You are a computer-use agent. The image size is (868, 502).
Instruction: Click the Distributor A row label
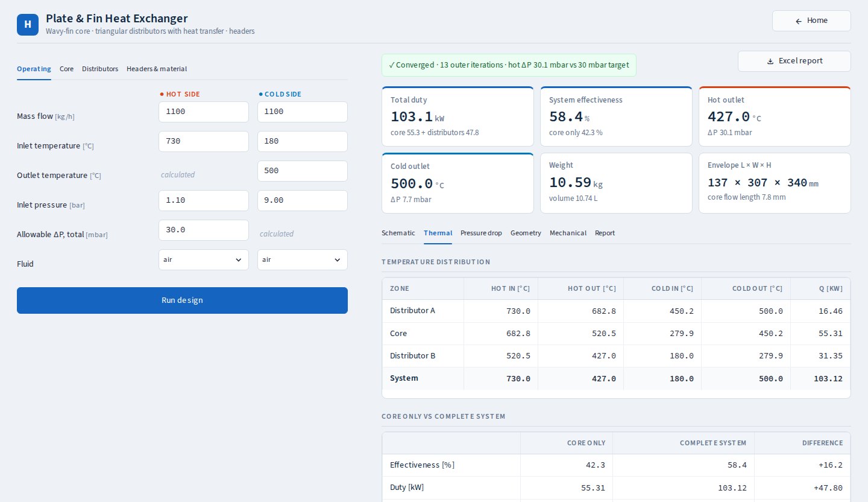pyautogui.click(x=412, y=311)
